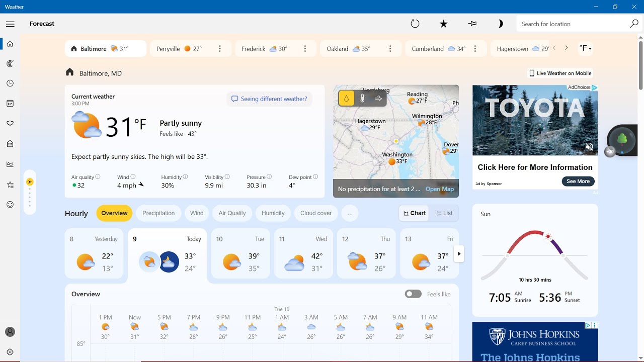Click the Washington 33°F map marker
This screenshot has width=644, height=362.
coord(397,158)
